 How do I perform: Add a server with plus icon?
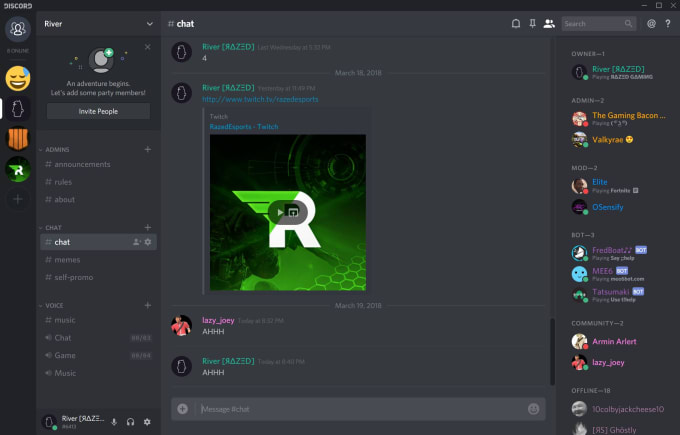[x=18, y=199]
